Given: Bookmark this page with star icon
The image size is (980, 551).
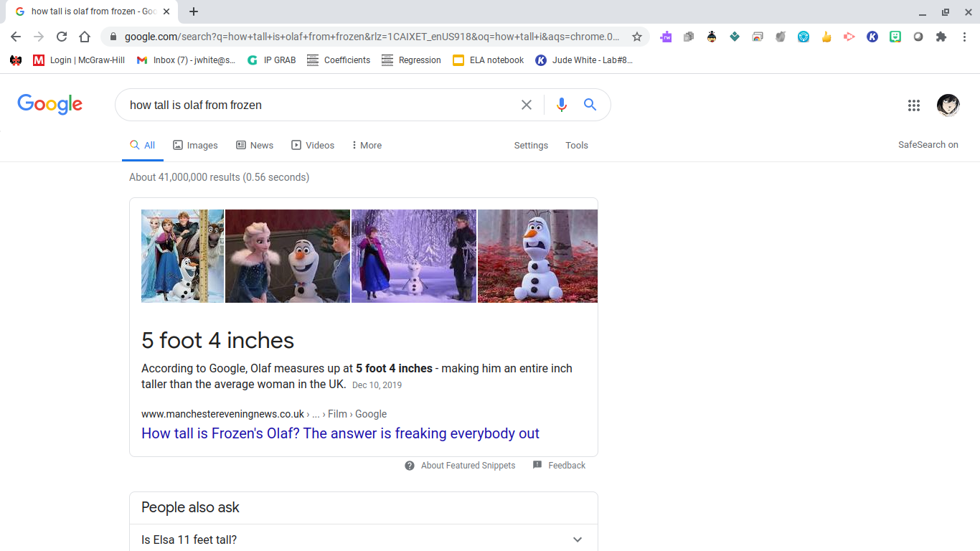Looking at the screenshot, I should coord(637,37).
